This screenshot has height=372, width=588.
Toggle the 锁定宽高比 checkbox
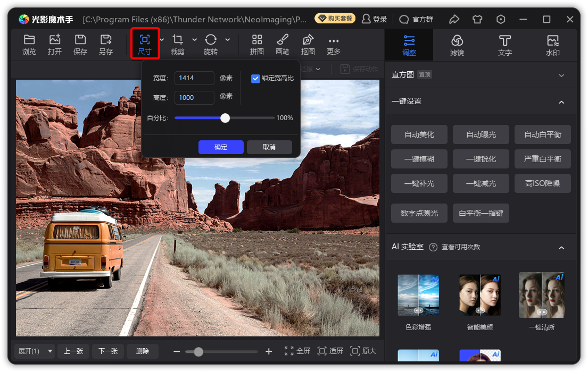tap(256, 79)
